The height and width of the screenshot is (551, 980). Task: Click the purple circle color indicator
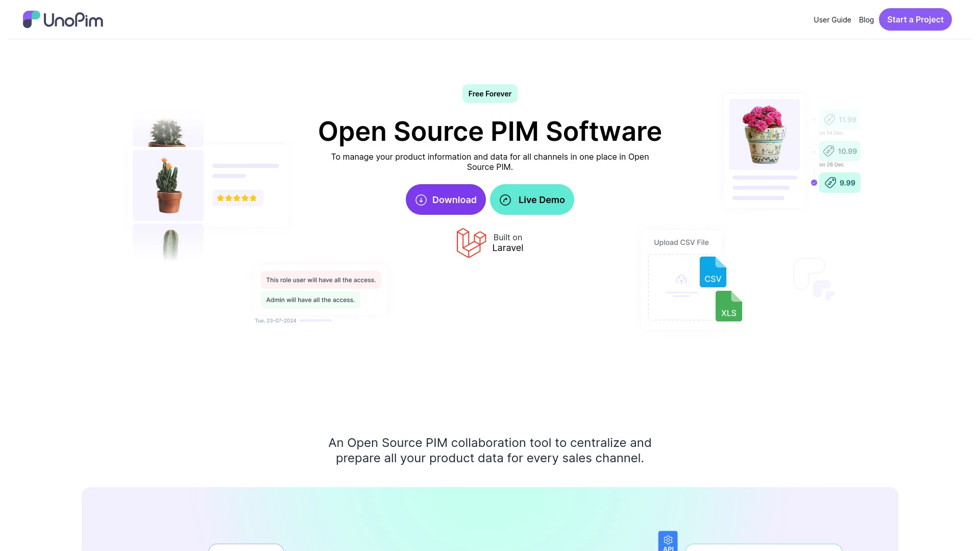(x=814, y=183)
